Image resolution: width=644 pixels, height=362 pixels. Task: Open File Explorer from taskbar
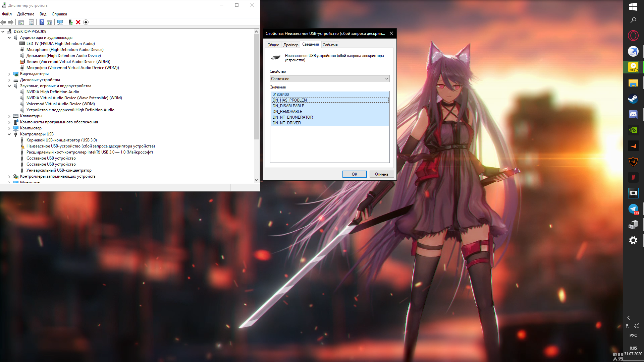[633, 83]
